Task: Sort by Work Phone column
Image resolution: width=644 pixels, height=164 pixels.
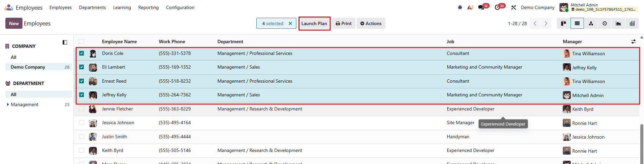Action: (172, 42)
